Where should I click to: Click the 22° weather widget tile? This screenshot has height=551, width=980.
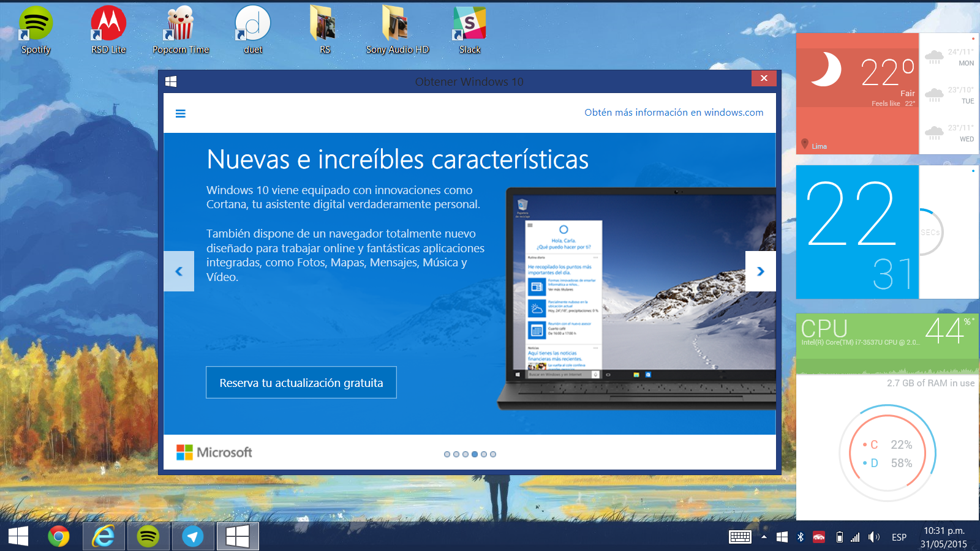[857, 94]
